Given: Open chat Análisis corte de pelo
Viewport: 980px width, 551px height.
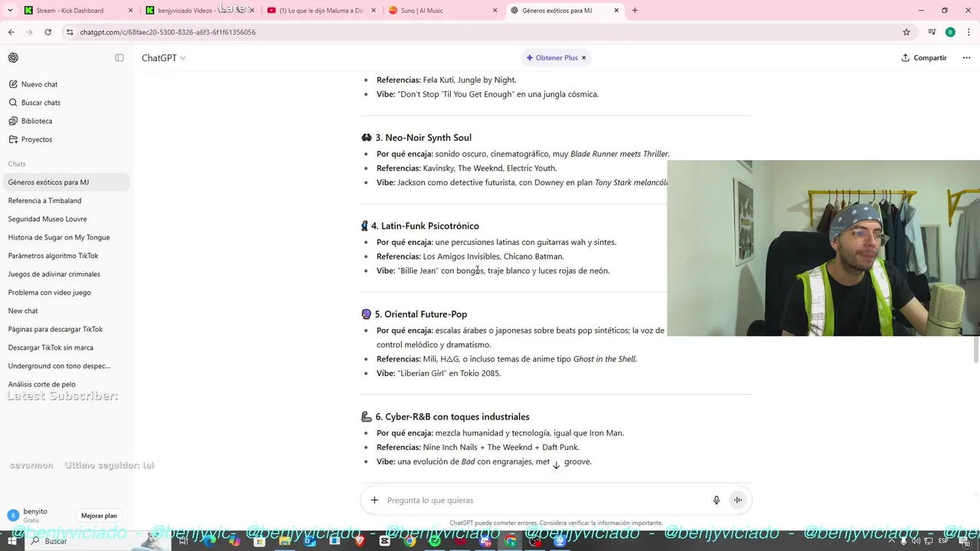Looking at the screenshot, I should tap(65, 384).
